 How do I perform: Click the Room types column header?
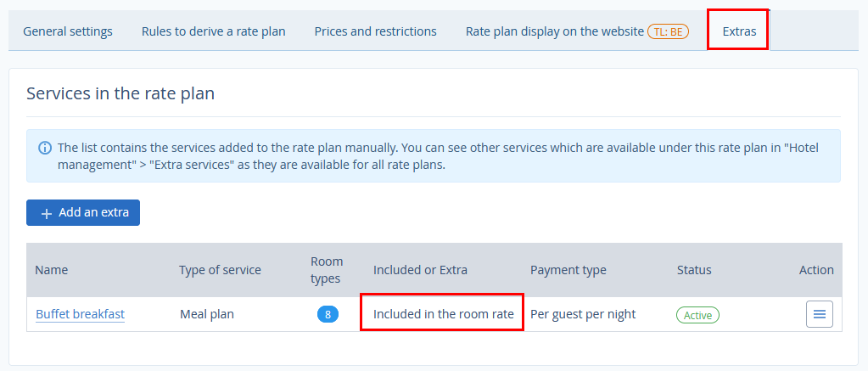pyautogui.click(x=327, y=270)
